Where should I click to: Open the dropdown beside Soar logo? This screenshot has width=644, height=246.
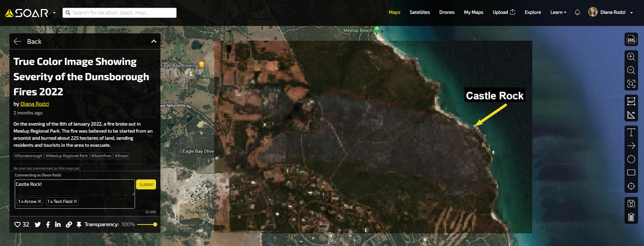[54, 13]
